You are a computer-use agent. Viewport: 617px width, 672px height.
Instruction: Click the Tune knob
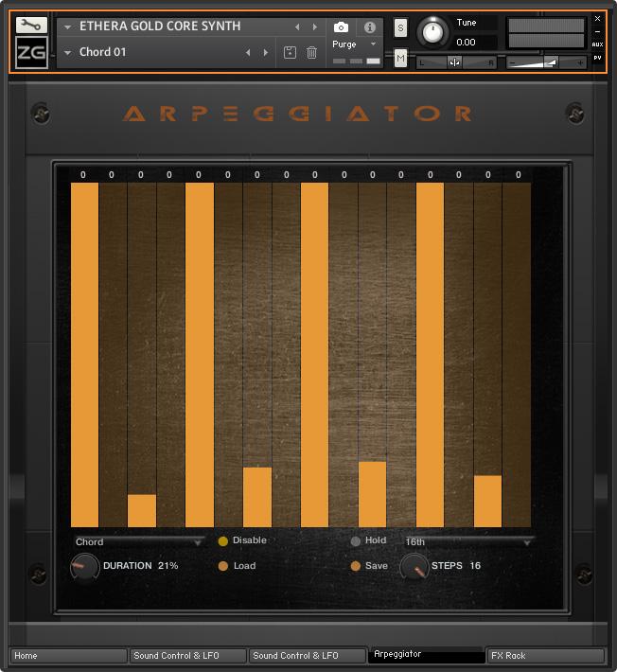(x=432, y=31)
